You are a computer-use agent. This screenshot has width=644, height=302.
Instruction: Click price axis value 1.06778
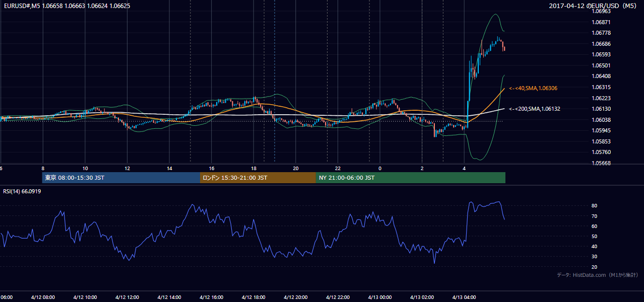601,33
